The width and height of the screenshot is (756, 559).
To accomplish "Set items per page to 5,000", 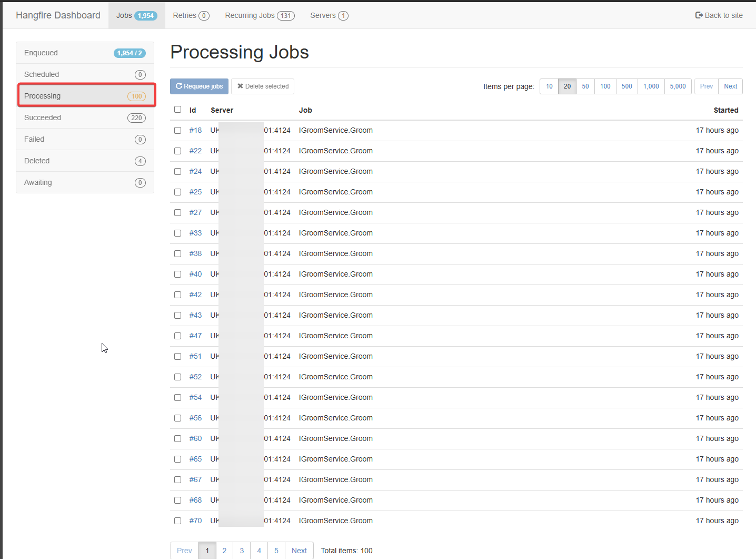I will click(x=678, y=86).
